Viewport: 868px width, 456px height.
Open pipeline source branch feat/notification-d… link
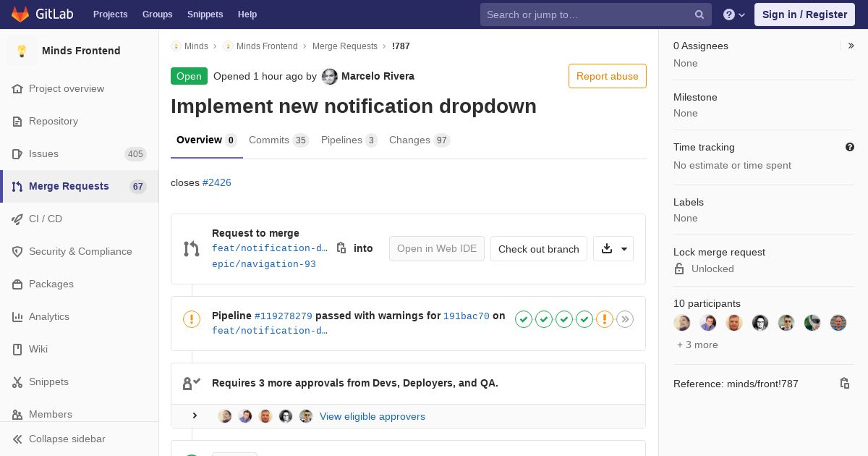(270, 331)
